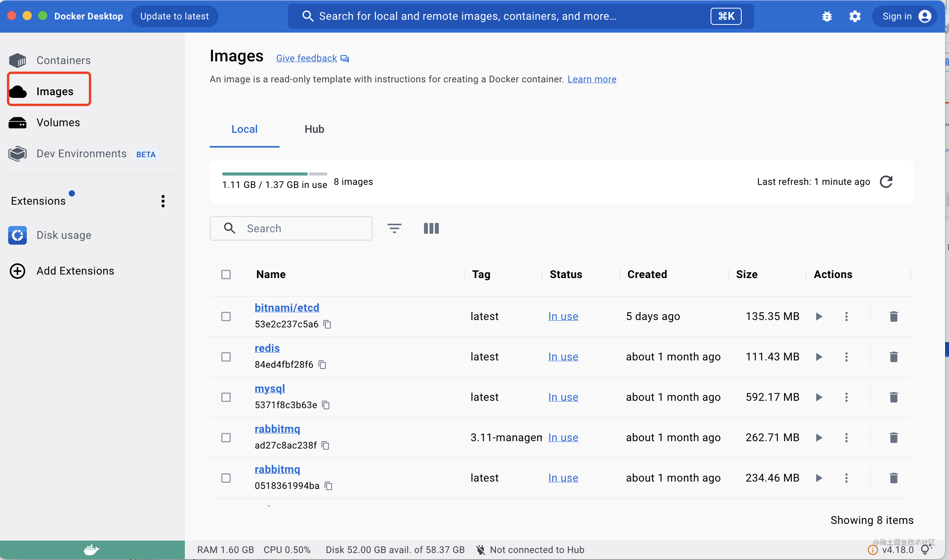Open Dev Environments from the sidebar
This screenshot has height=560, width=949.
(81, 153)
